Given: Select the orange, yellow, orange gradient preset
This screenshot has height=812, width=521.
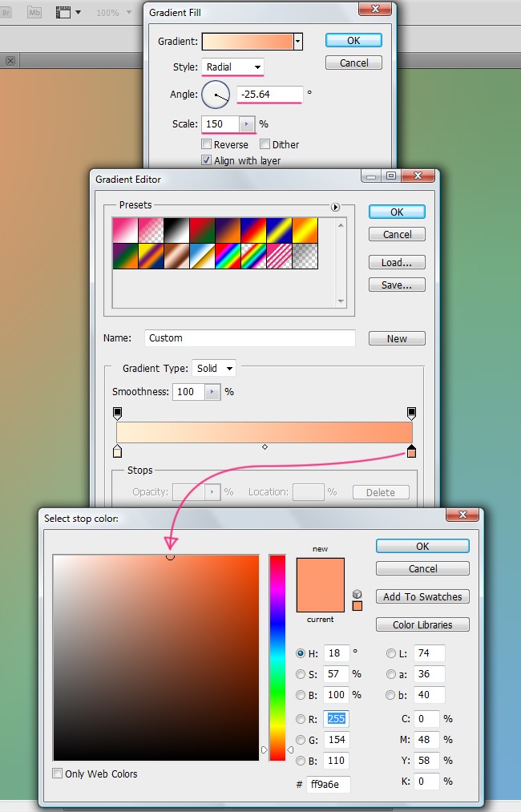Looking at the screenshot, I should 305,230.
